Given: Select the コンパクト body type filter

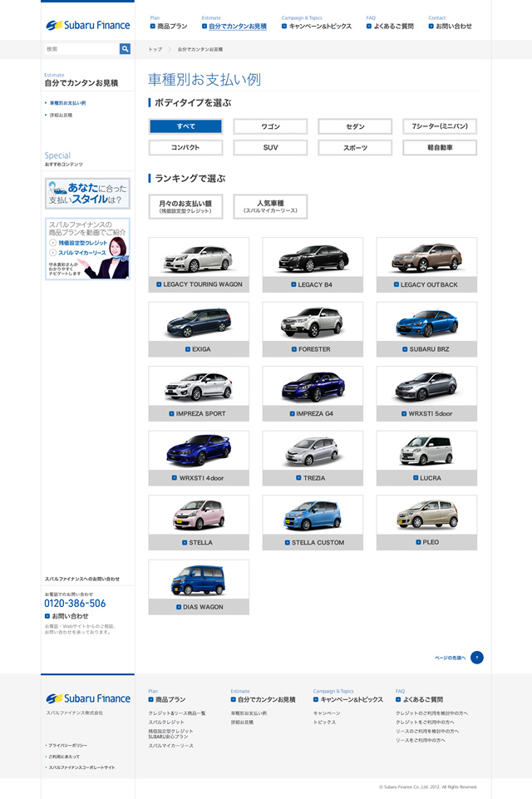Looking at the screenshot, I should (x=186, y=148).
